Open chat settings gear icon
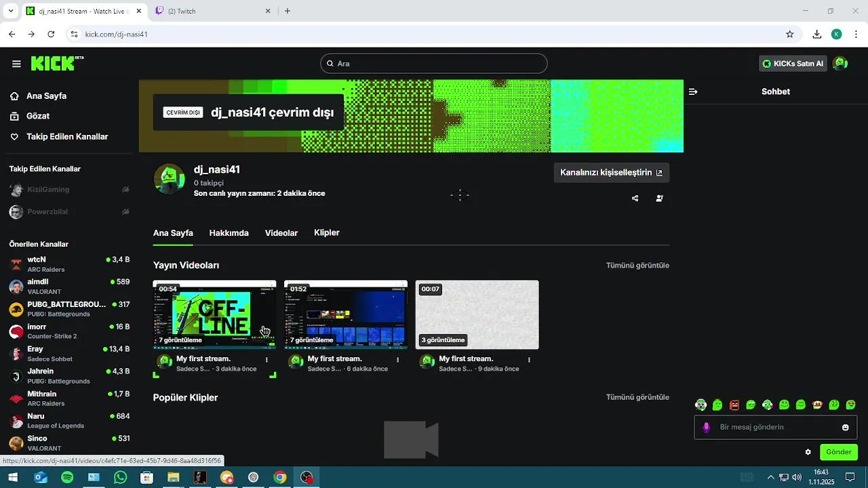Image resolution: width=868 pixels, height=488 pixels. 808,452
